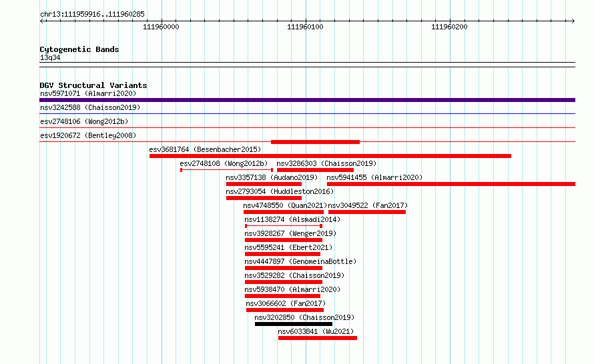Screen dimensions: 594x364
Task: Open the nsv3242588 (Chaisson2019) label
Action: click(x=90, y=107)
